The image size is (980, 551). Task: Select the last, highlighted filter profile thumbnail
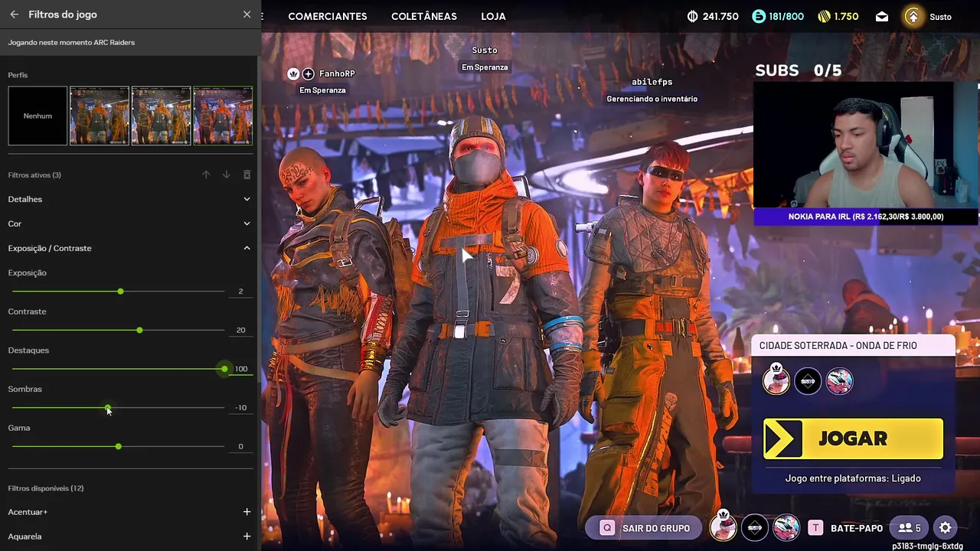pyautogui.click(x=223, y=116)
